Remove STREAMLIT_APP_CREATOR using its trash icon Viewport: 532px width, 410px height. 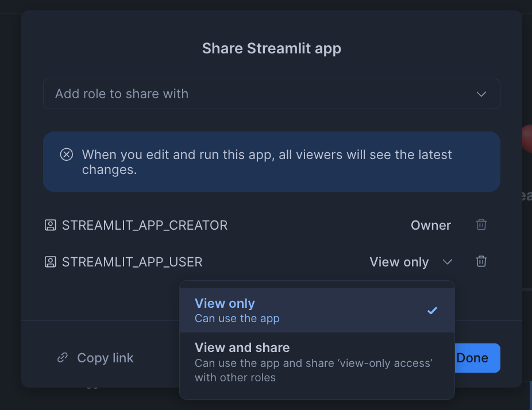481,225
